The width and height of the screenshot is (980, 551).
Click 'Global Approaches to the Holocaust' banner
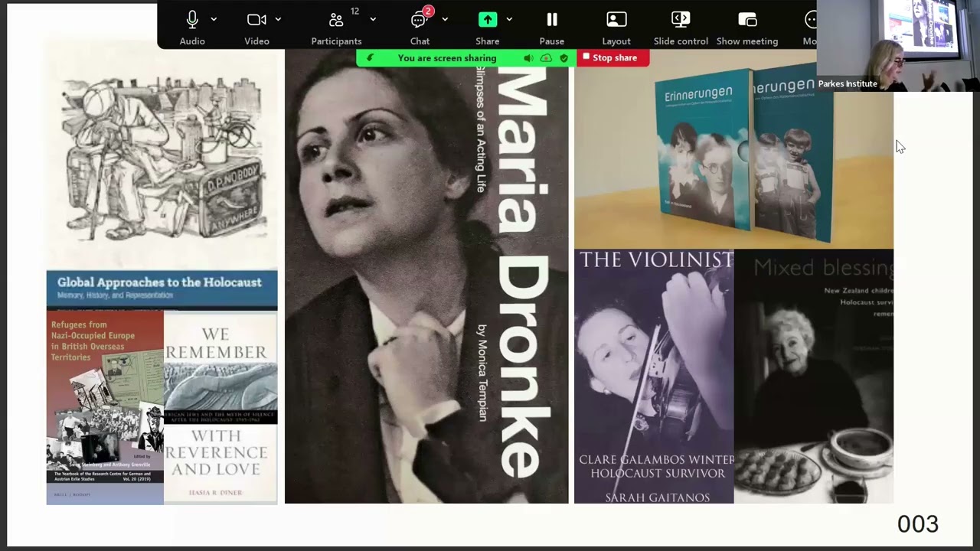[162, 289]
